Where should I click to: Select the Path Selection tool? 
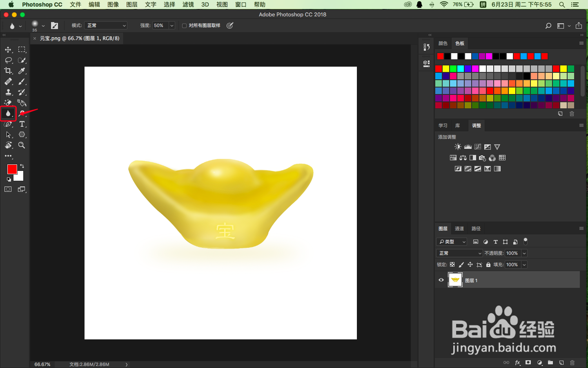pos(8,135)
